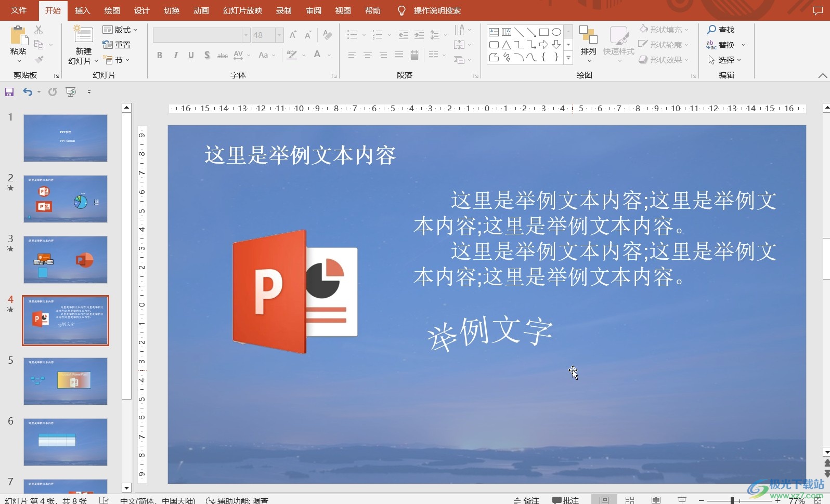Select the triangle shape in shapes gallery

coord(506,45)
